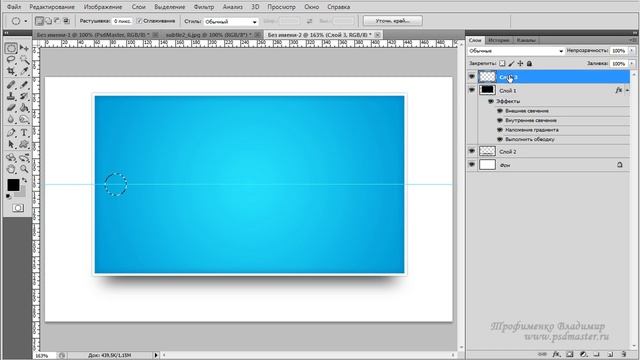640x360 pixels.
Task: Switch to the История panel tab
Action: pos(499,40)
